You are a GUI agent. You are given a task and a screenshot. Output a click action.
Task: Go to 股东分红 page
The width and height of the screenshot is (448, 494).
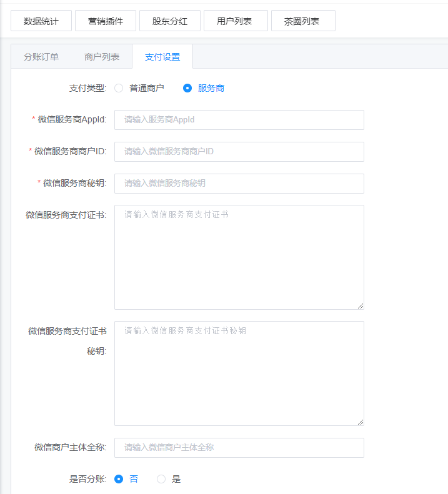tap(170, 21)
